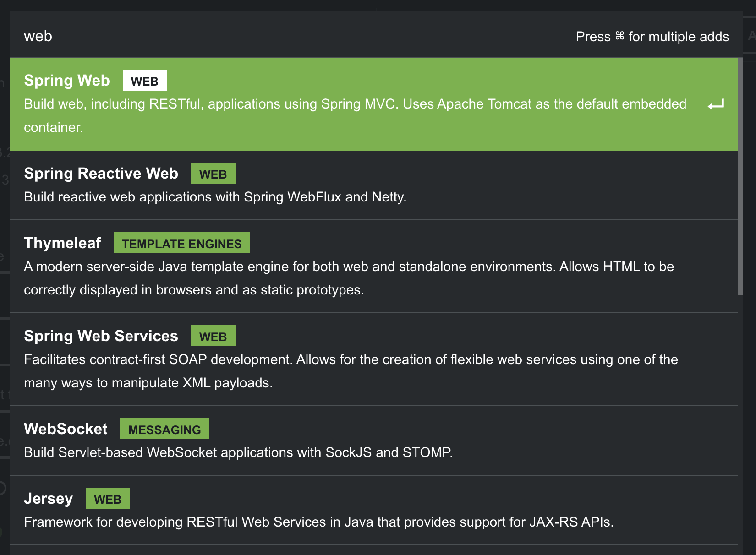This screenshot has height=555, width=756.
Task: Choose the Thymeleaf dependency
Action: [x=374, y=267]
